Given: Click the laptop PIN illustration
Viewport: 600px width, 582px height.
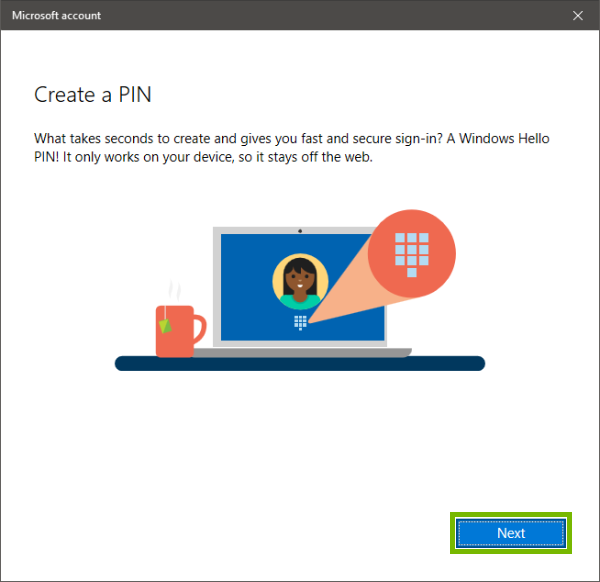Looking at the screenshot, I should tap(300, 290).
